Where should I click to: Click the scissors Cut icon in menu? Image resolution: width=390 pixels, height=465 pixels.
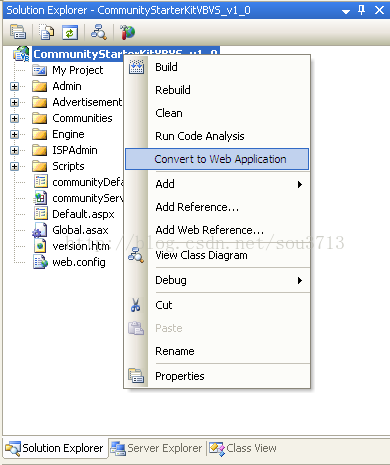point(135,305)
